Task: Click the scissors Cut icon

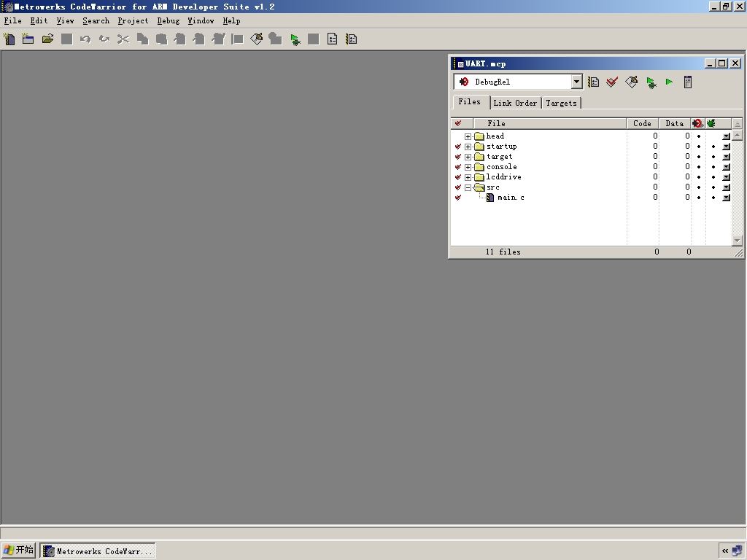Action: 123,39
